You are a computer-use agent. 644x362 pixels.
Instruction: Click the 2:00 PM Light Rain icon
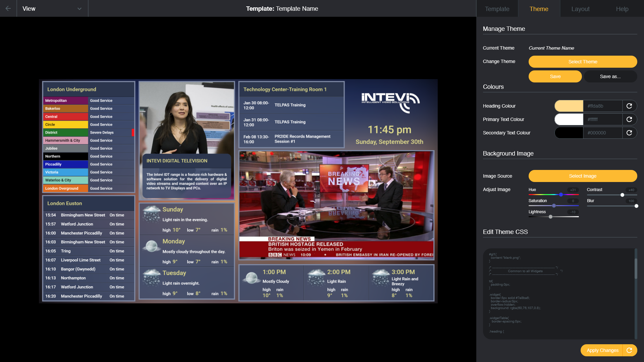316,277
